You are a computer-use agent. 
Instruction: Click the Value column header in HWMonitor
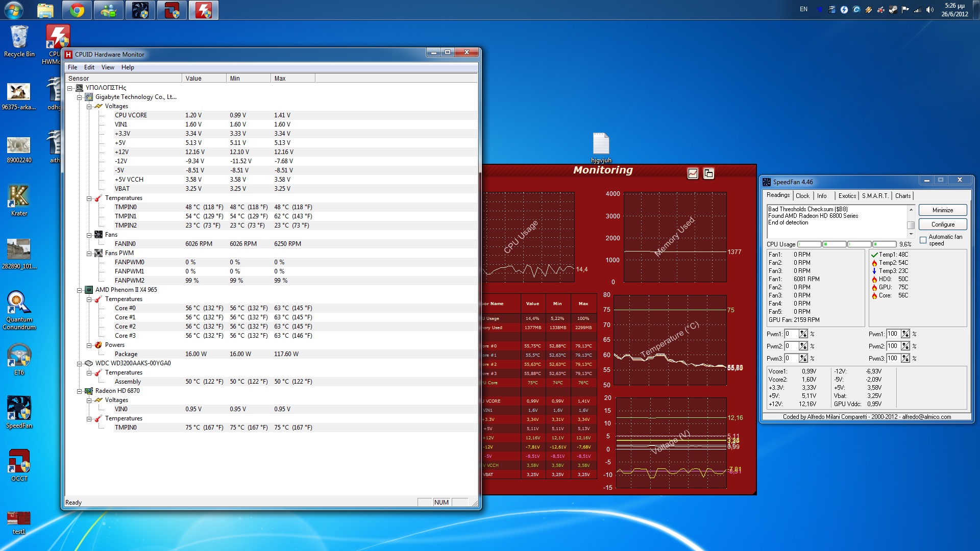coord(204,78)
